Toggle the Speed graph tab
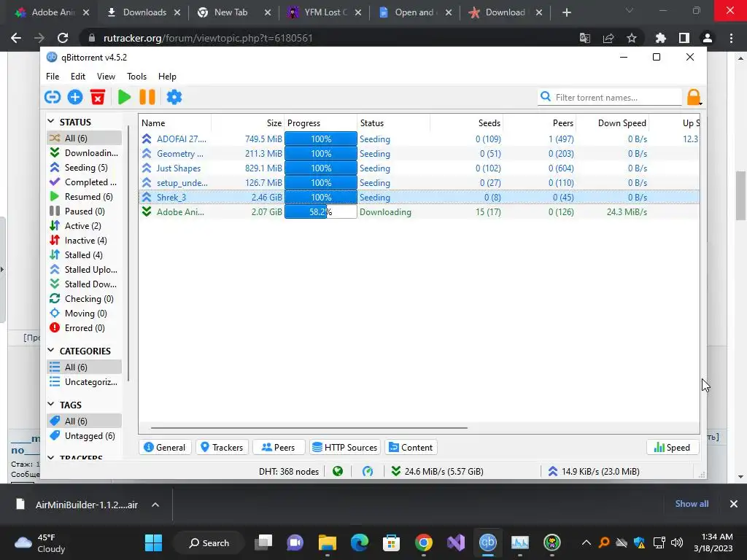This screenshot has width=747, height=560. (x=672, y=447)
